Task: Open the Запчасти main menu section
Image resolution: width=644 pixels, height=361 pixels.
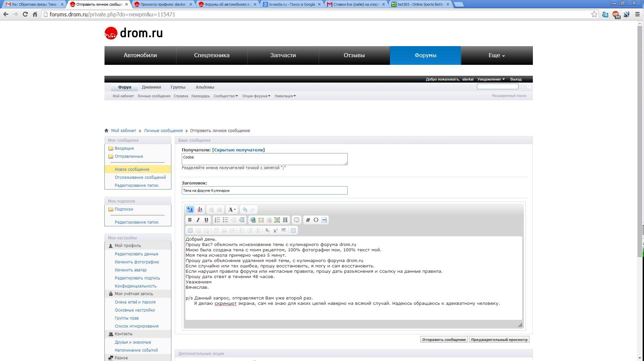Action: (283, 55)
